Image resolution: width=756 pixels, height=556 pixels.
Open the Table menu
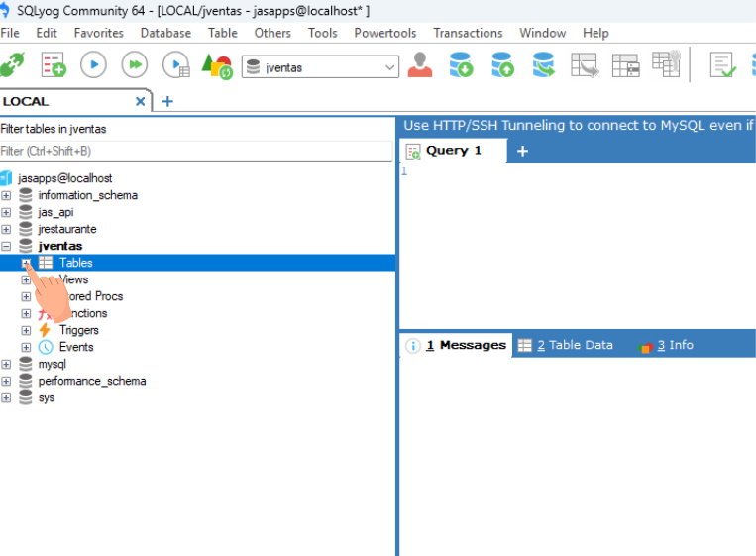pyautogui.click(x=223, y=33)
